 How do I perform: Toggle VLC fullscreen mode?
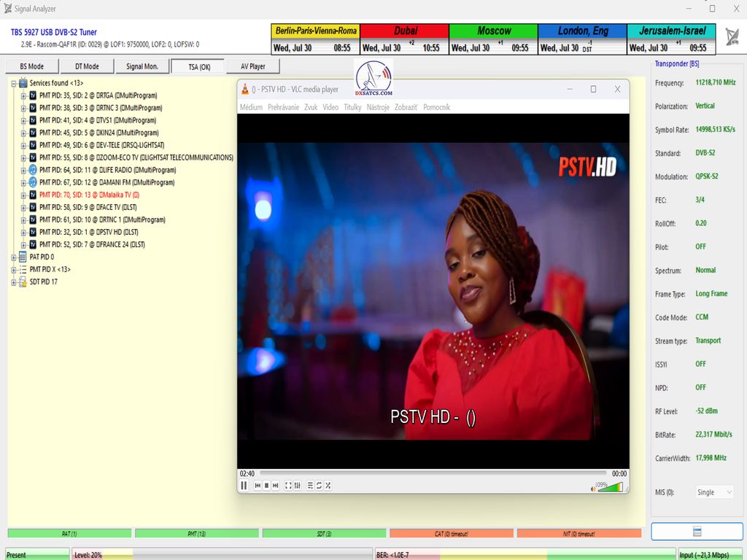pyautogui.click(x=288, y=486)
